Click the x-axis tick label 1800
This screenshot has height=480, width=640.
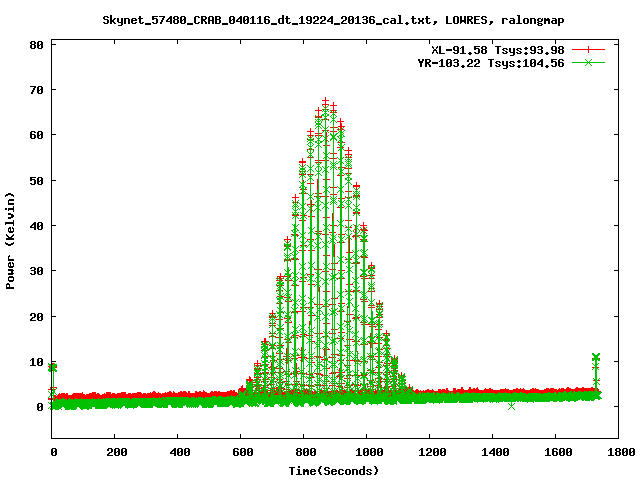pos(621,452)
